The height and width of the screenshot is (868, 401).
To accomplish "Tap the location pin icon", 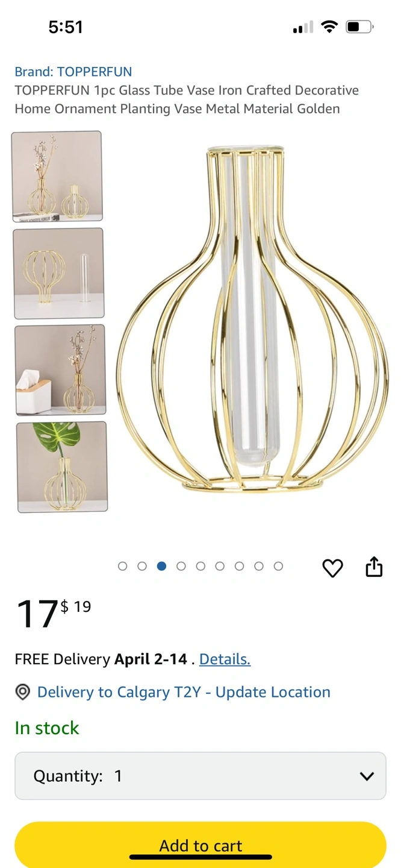I will point(22,692).
